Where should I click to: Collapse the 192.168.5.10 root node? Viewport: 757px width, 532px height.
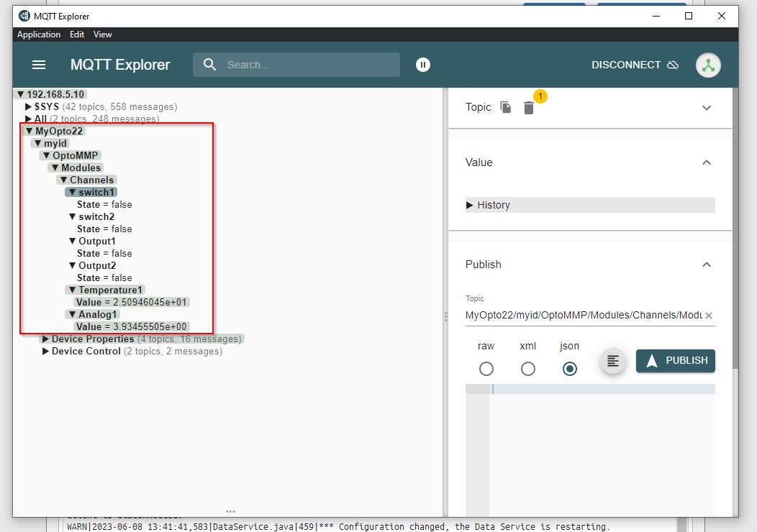[20, 94]
